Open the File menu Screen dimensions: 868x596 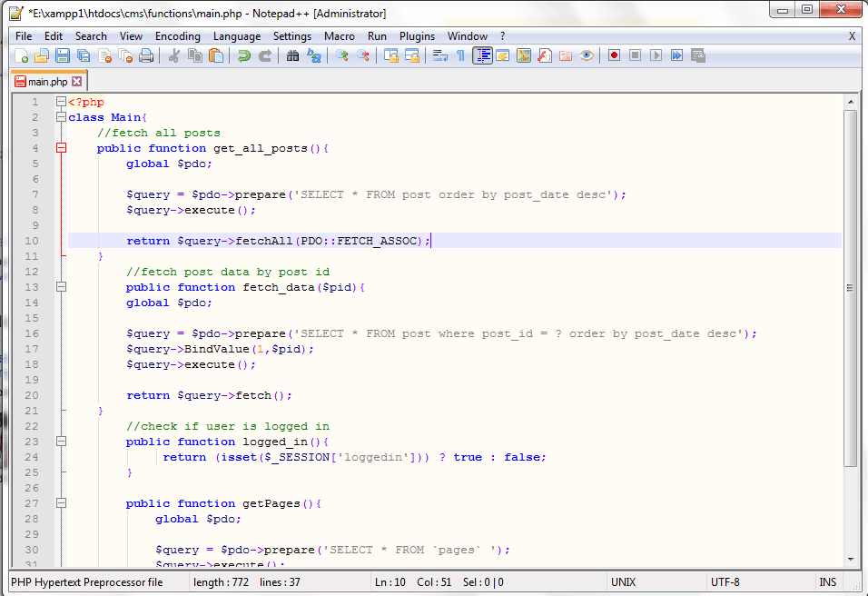tap(24, 36)
